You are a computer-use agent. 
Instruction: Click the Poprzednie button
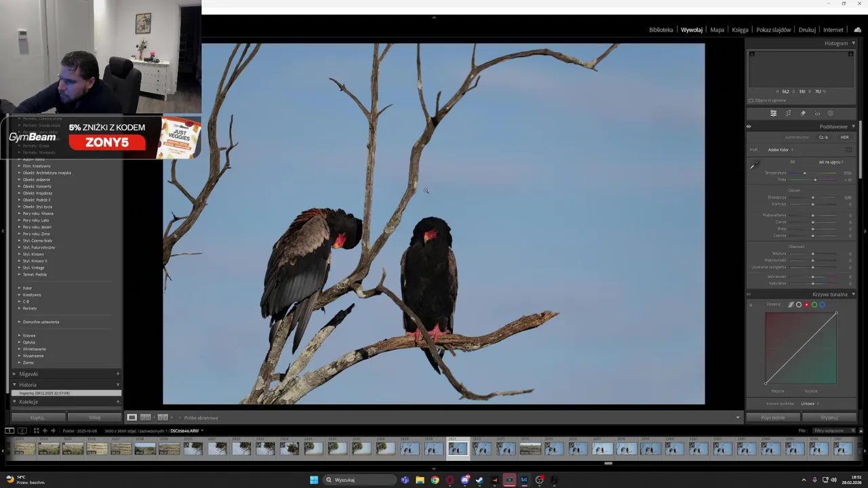[773, 418]
